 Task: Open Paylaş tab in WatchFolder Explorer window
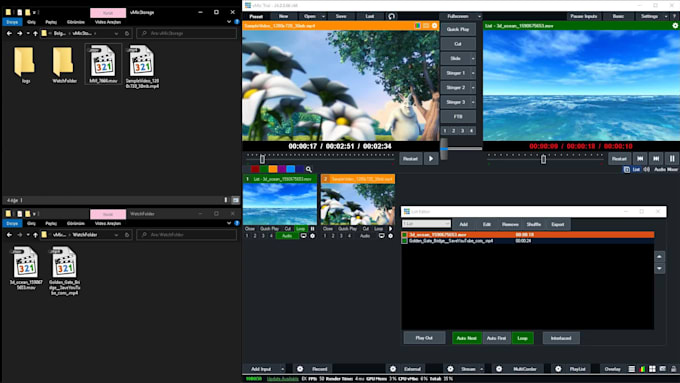point(51,223)
